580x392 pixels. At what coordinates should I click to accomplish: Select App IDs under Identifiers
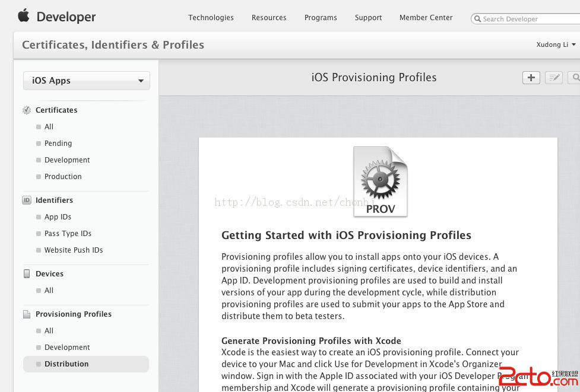[x=58, y=217]
